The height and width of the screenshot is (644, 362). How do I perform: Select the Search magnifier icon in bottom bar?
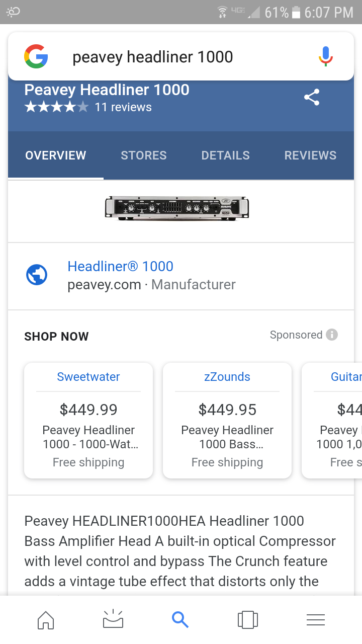tap(180, 619)
